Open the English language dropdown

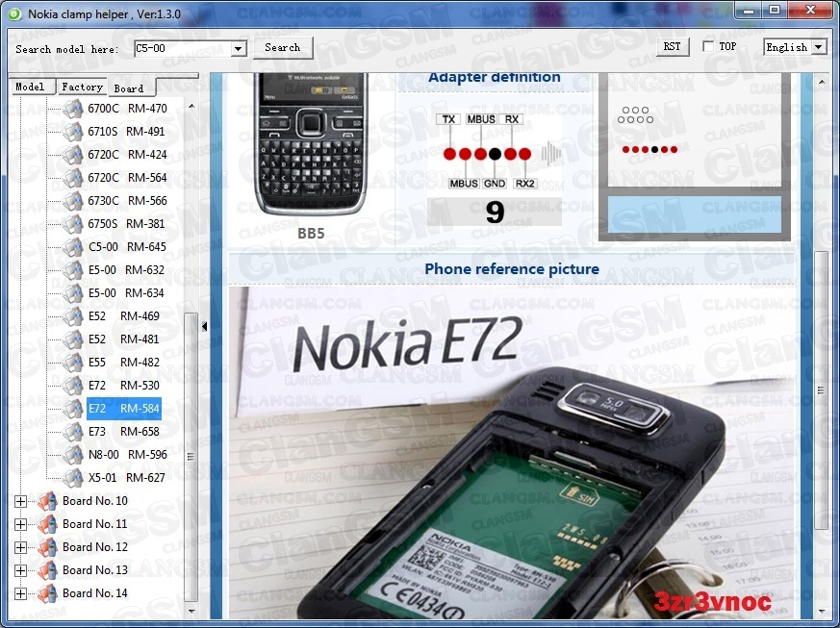pyautogui.click(x=819, y=47)
